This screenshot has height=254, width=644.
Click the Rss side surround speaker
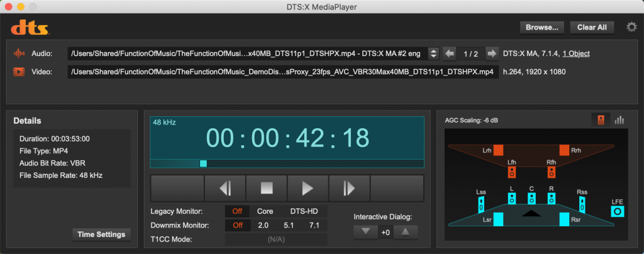582,205
